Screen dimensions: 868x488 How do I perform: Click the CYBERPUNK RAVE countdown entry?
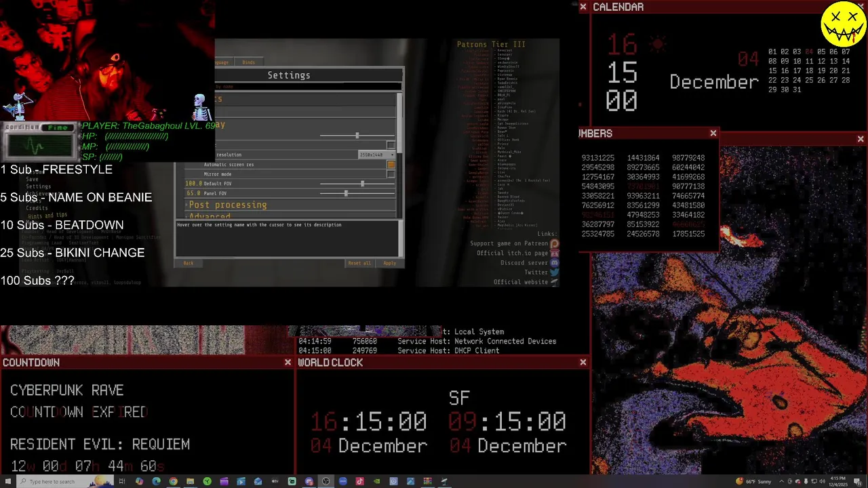(66, 390)
